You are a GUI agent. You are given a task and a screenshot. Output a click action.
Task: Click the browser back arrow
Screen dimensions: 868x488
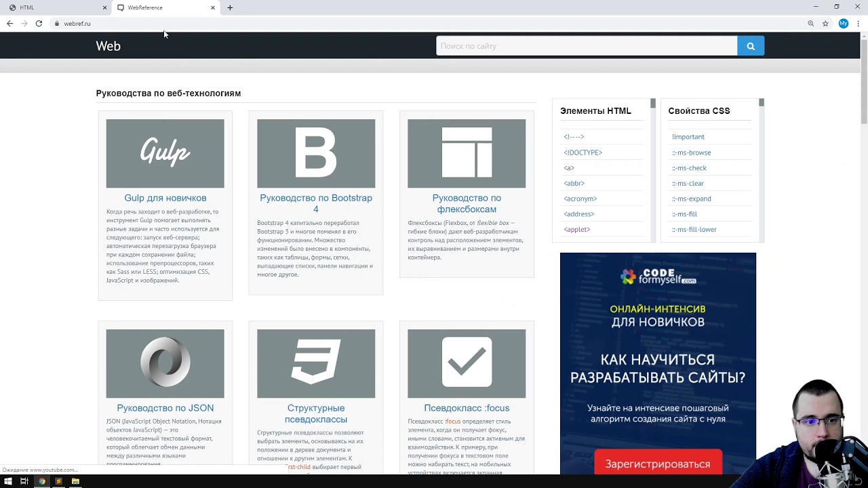coord(9,24)
